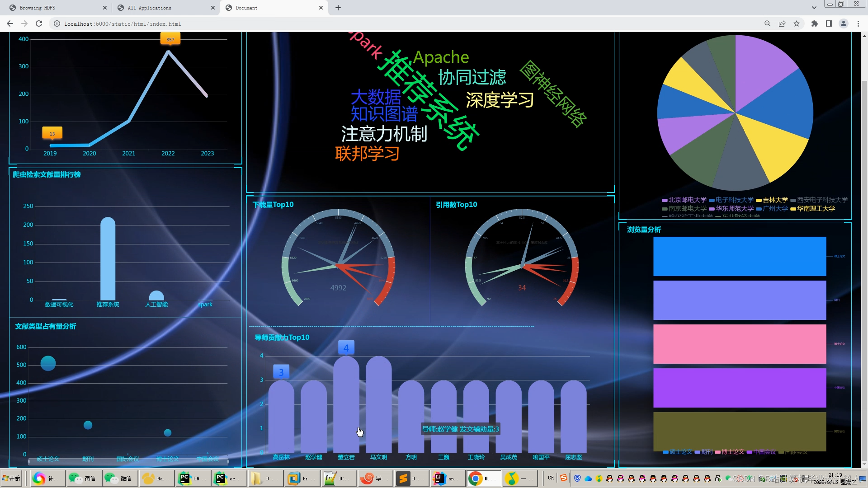The width and height of the screenshot is (868, 488).
Task: Open the zoom magnifier icon in address bar
Action: tap(767, 23)
